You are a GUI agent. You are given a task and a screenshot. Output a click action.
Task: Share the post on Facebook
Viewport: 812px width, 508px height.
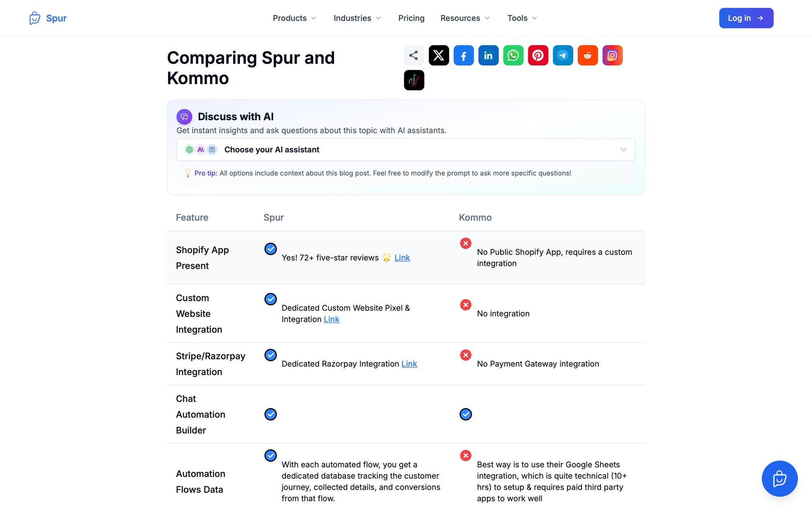[x=463, y=55]
